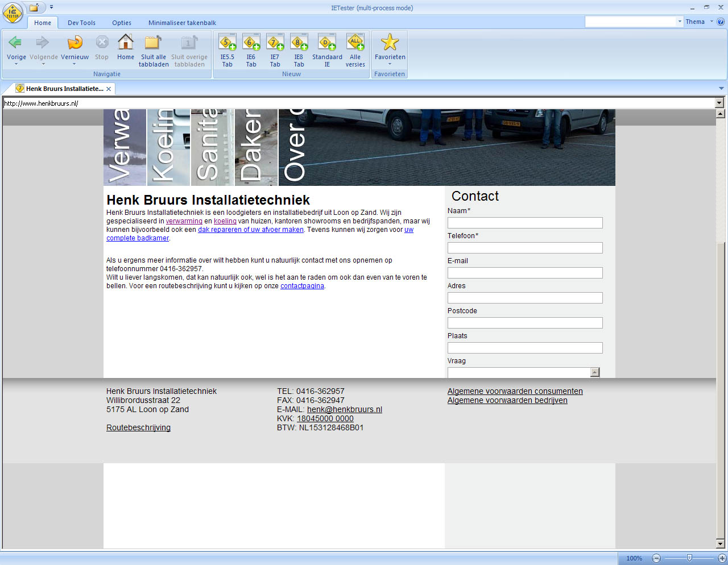Viewport: 728px width, 565px height.
Task: Open the search box dropdown arrow
Action: 680,22
